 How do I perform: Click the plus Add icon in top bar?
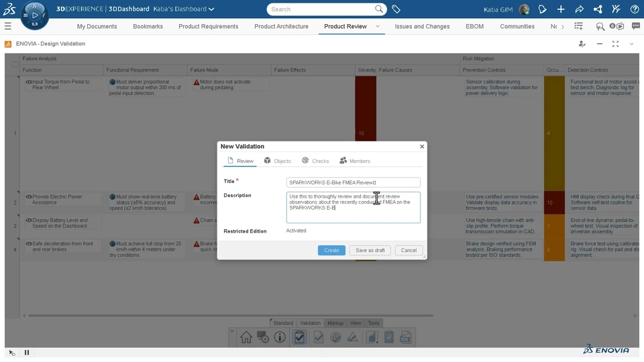(561, 9)
